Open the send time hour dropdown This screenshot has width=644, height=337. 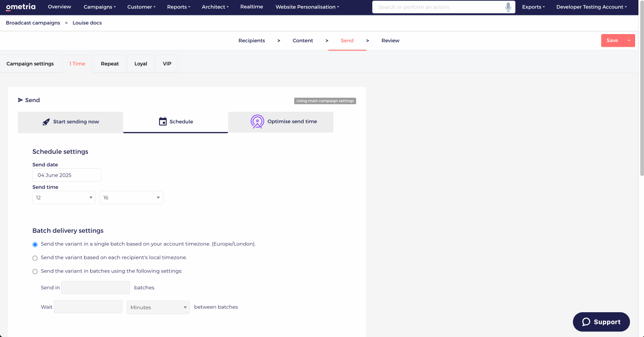pos(64,198)
